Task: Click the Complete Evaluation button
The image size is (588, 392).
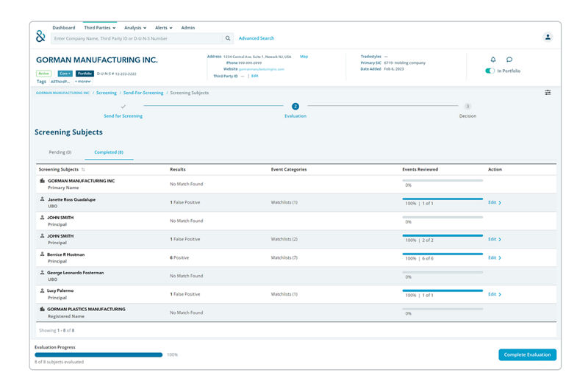Action: (527, 354)
